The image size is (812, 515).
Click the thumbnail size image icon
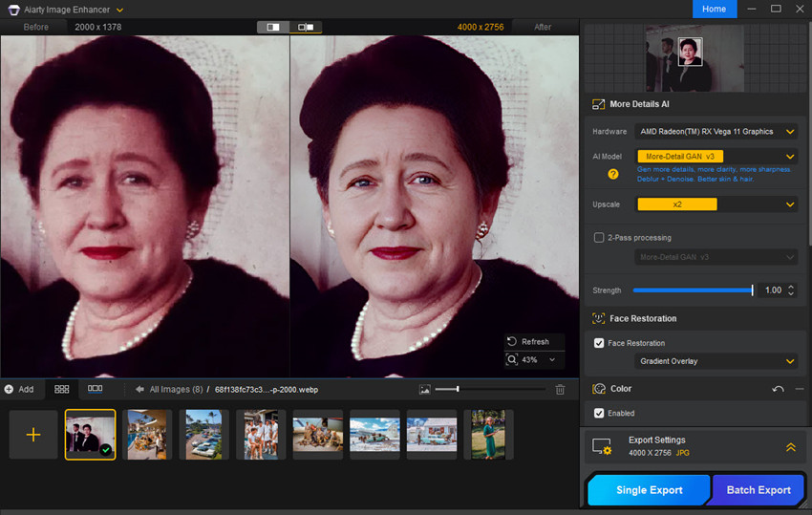pos(425,390)
